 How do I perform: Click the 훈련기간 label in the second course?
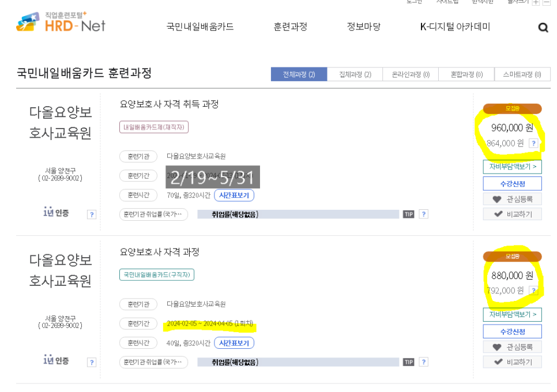138,323
